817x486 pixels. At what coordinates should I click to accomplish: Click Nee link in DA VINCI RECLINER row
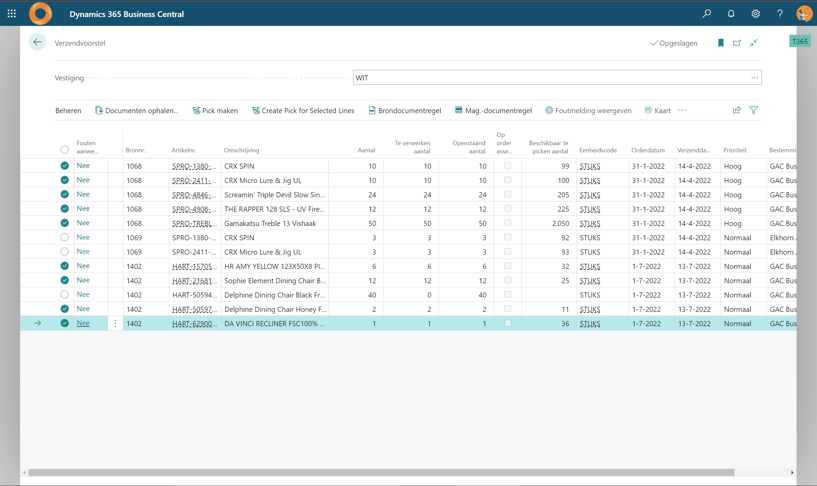(x=83, y=323)
